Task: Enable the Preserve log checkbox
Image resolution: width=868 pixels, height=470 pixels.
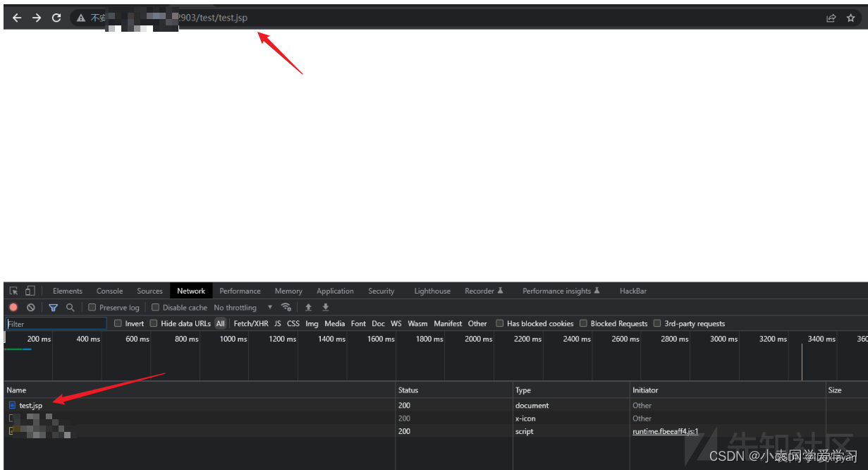Action: click(x=92, y=308)
